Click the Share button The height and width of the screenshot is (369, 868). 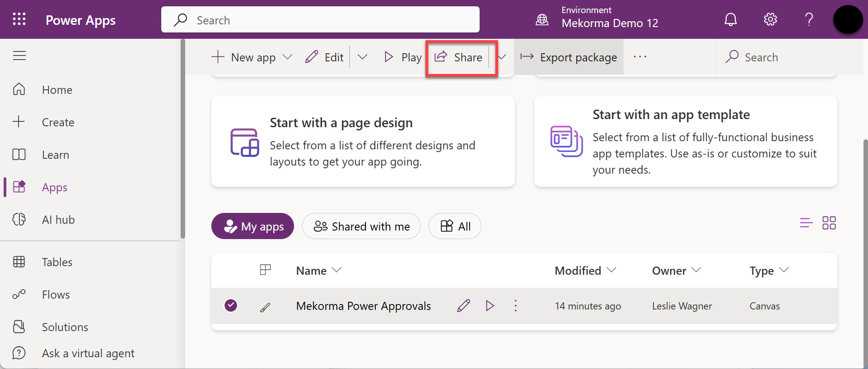[x=459, y=57]
